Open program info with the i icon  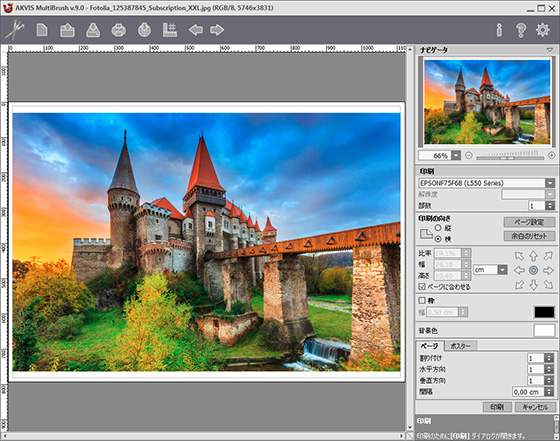pos(499,30)
